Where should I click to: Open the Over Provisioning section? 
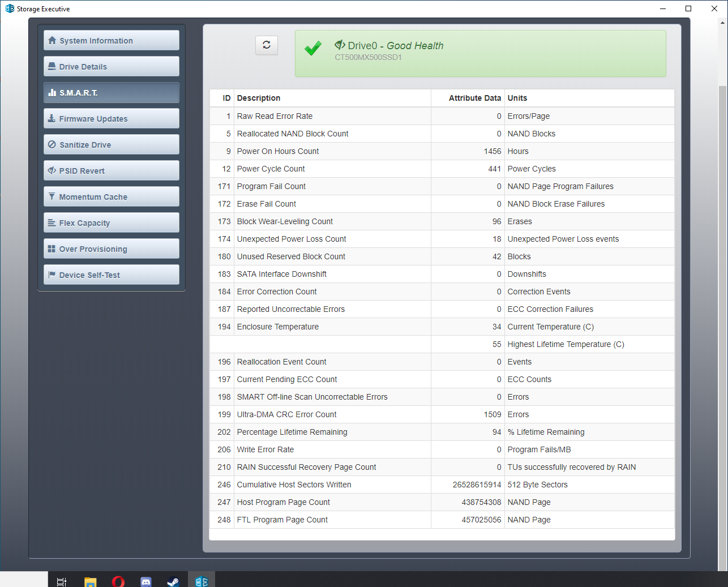(112, 248)
